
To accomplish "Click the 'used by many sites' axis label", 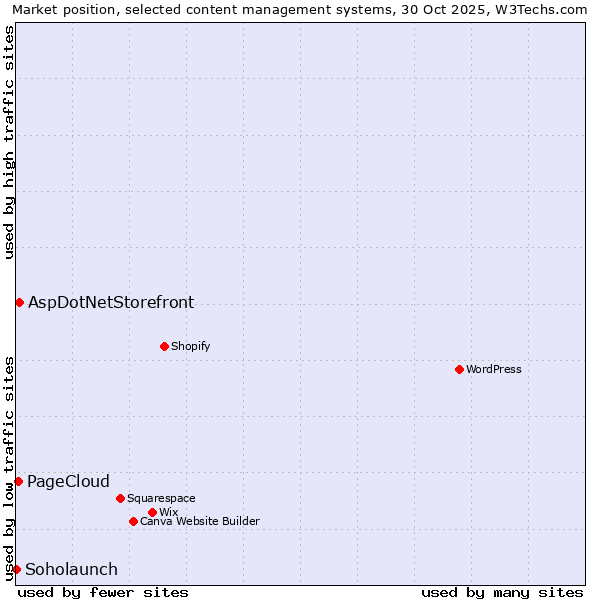I will [502, 592].
